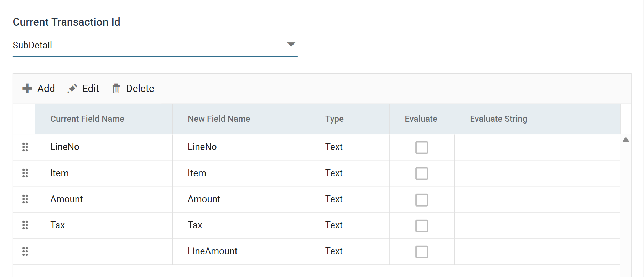Click the drag handle of the Amount row
Viewport: 644px width, 277px height.
click(25, 199)
